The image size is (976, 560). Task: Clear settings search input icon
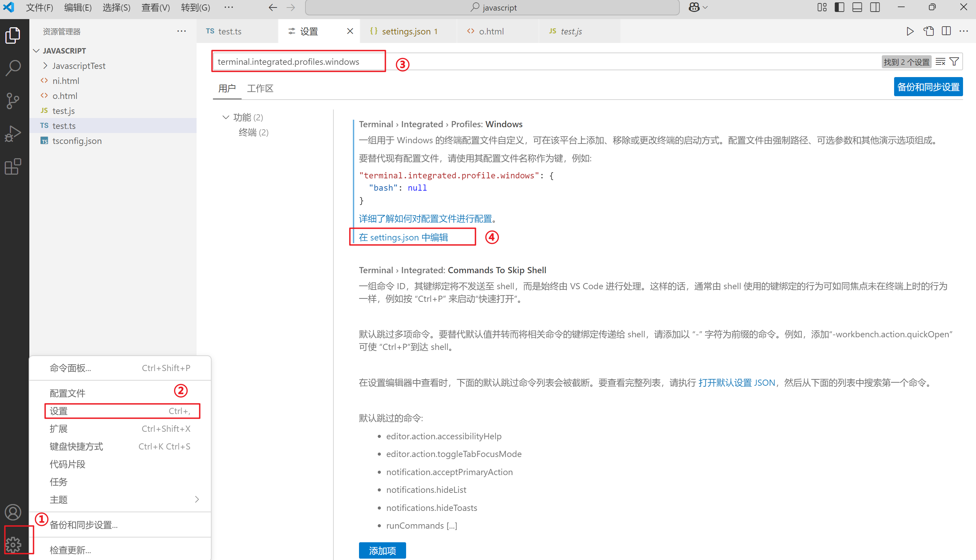[940, 61]
